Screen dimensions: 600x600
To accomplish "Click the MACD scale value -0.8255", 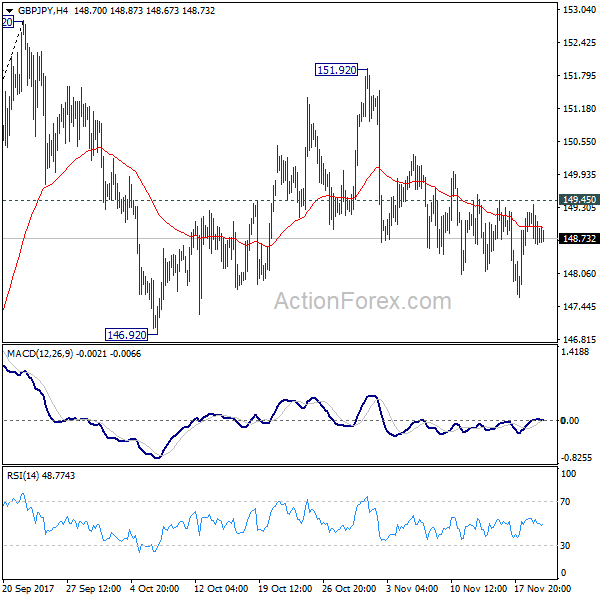I will (x=576, y=458).
